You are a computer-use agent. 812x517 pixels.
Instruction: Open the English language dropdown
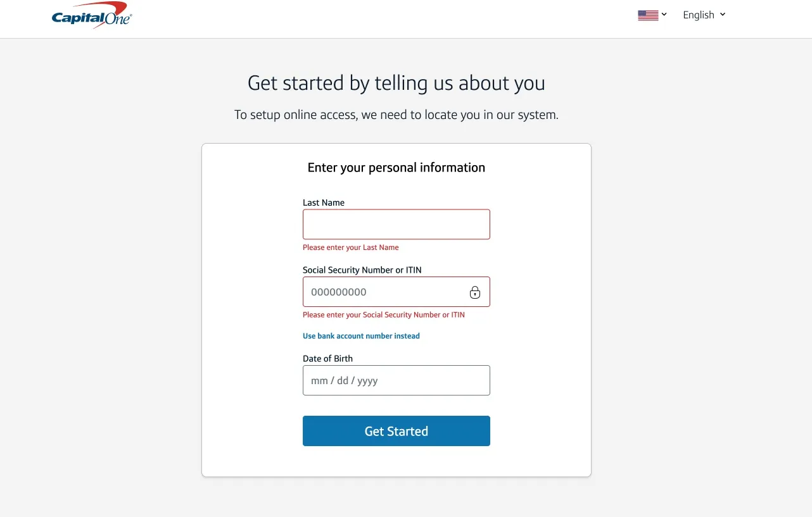point(699,15)
